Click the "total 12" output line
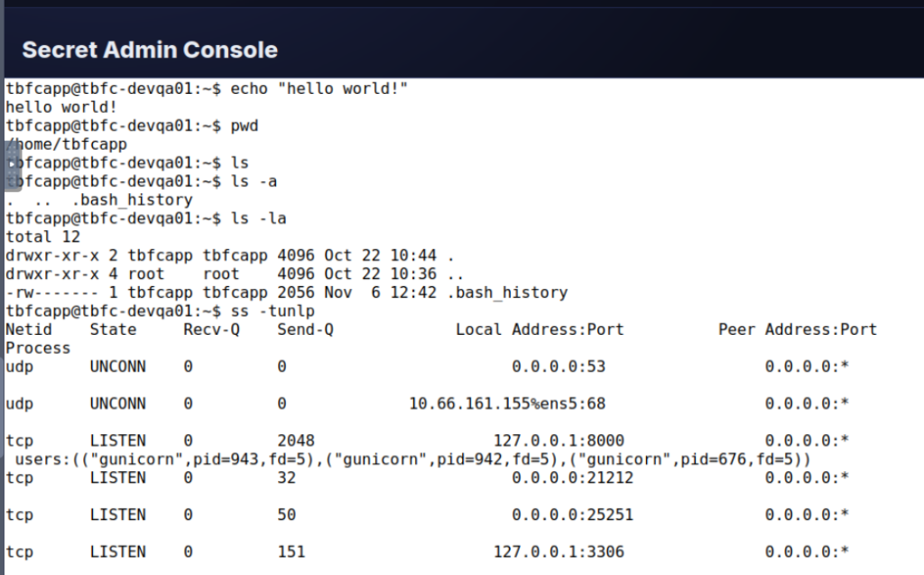The width and height of the screenshot is (924, 575). [42, 237]
